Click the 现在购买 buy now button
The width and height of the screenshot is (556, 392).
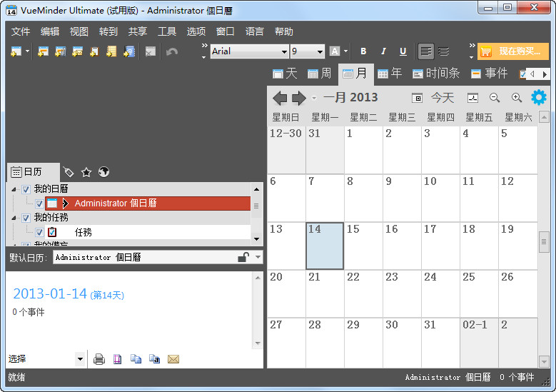tap(512, 51)
